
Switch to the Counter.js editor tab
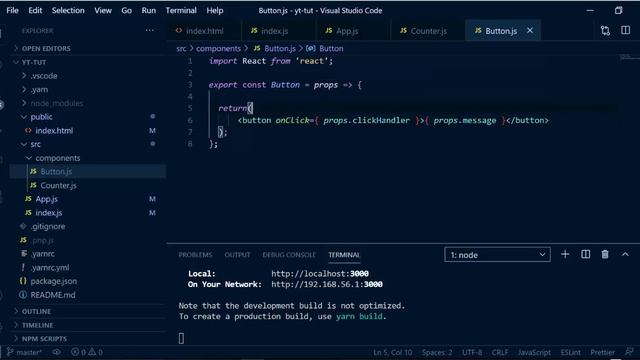428,31
